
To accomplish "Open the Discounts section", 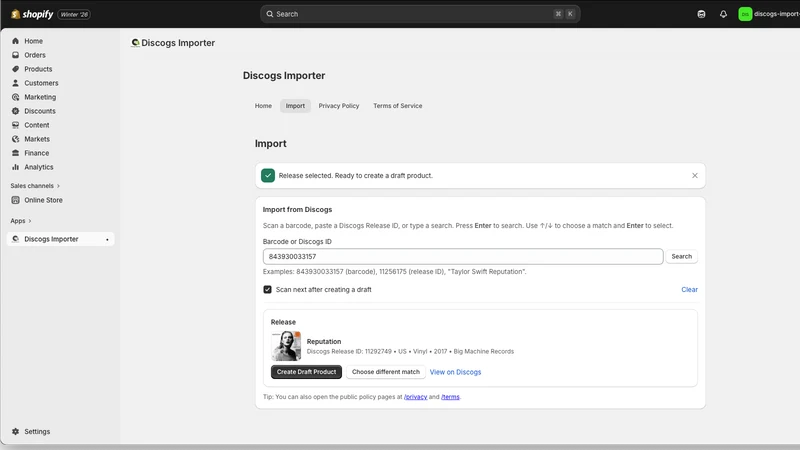I will [x=40, y=111].
